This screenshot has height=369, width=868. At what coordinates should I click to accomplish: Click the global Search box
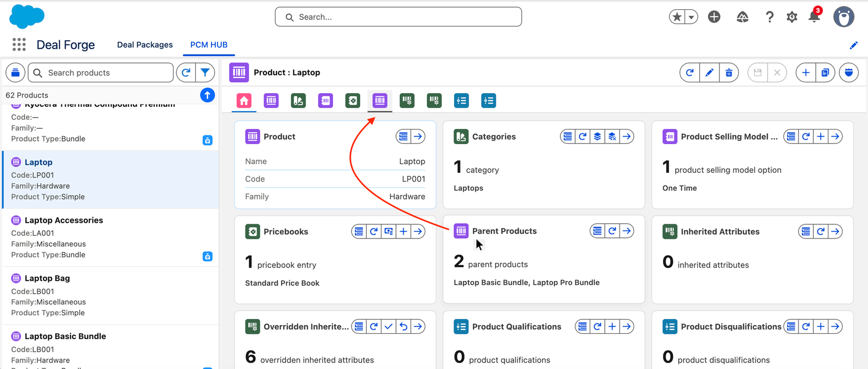point(398,17)
